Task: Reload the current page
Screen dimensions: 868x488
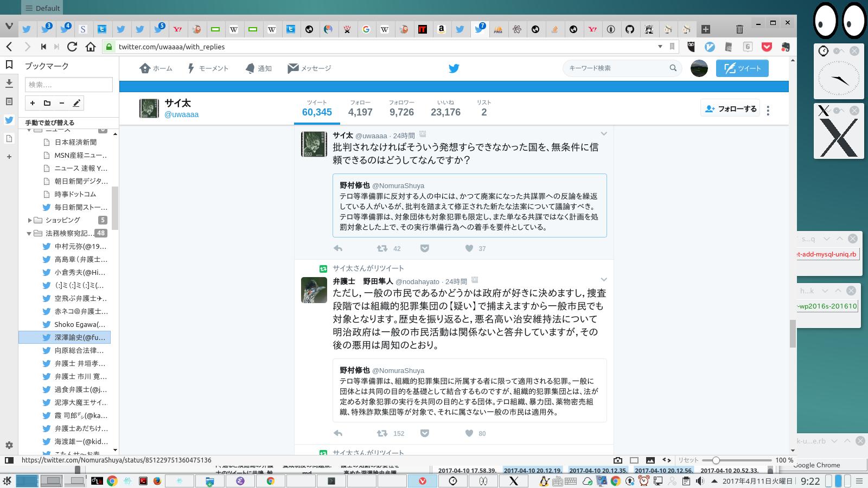Action: [72, 47]
